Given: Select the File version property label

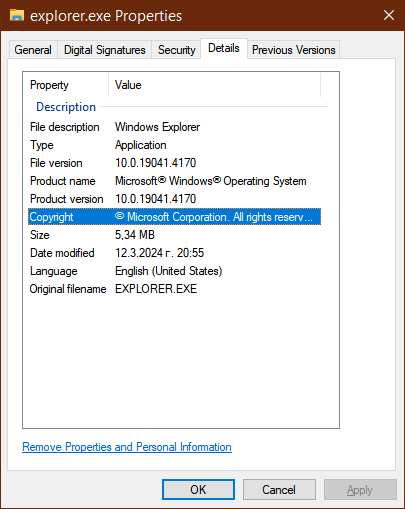Looking at the screenshot, I should tap(56, 163).
